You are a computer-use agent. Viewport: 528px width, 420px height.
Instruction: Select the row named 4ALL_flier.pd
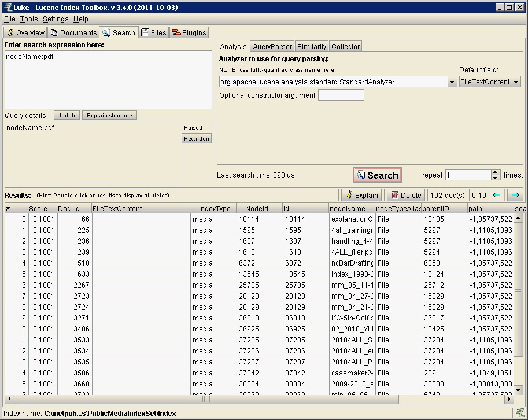coord(259,252)
